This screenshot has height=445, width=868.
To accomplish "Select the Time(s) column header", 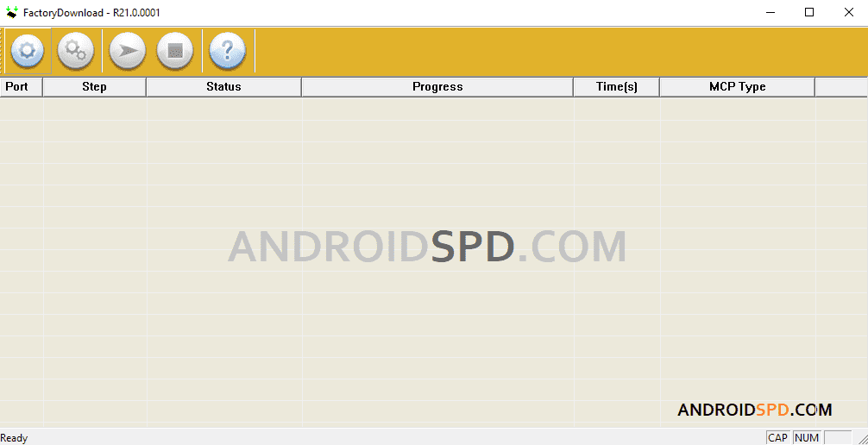I will pyautogui.click(x=617, y=87).
